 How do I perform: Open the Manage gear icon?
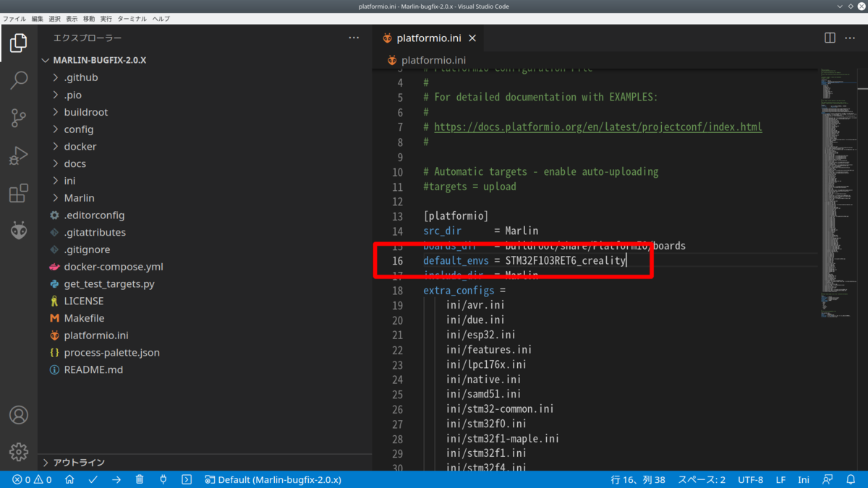19,452
